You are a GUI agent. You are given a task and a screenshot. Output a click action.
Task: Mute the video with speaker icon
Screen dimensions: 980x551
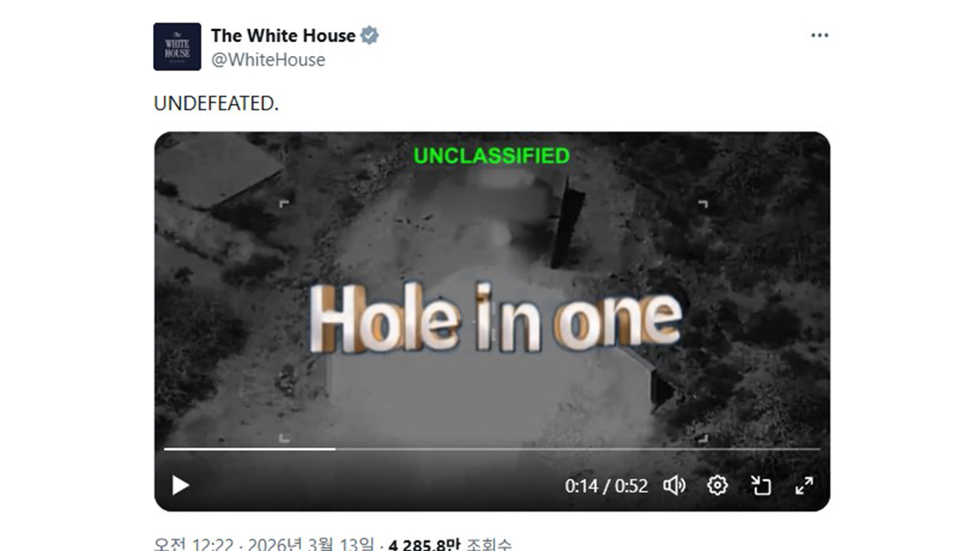pos(674,485)
